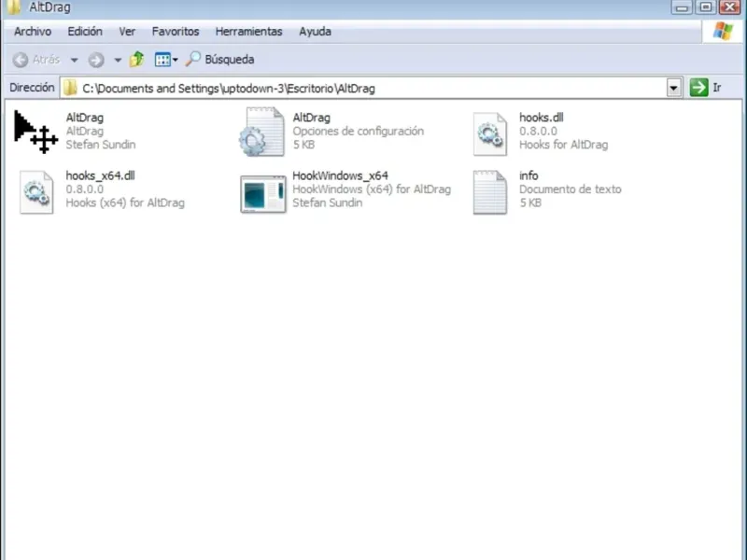This screenshot has height=560, width=747.
Task: Open the Ver menu
Action: (x=127, y=32)
